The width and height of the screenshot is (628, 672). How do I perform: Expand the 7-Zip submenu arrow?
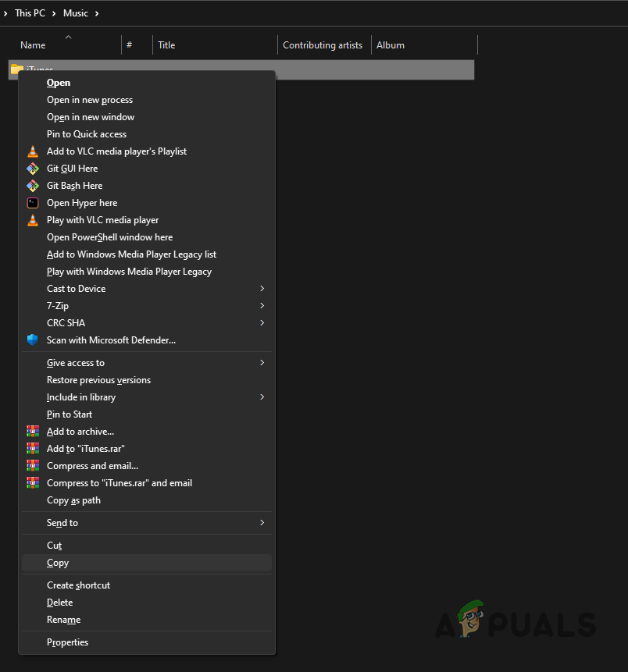point(262,306)
